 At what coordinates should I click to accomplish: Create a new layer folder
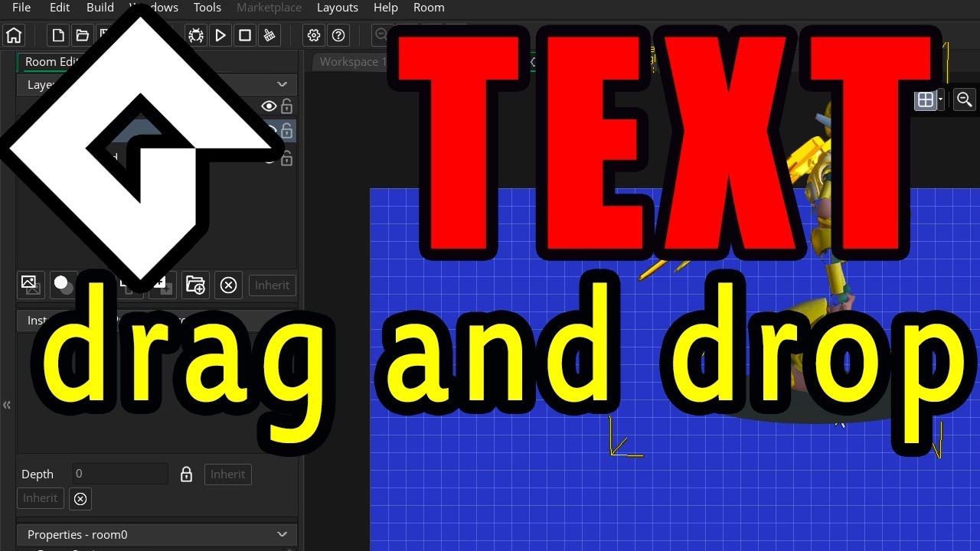click(x=195, y=285)
